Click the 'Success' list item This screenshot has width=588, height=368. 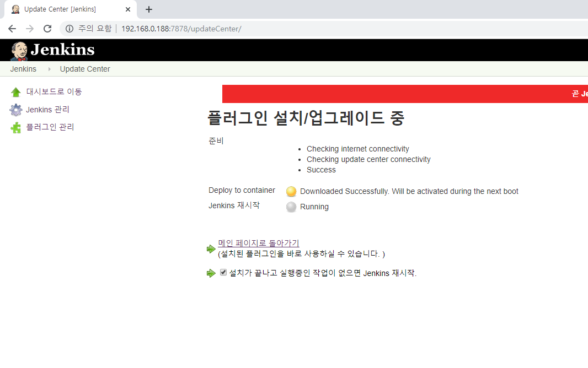(321, 170)
